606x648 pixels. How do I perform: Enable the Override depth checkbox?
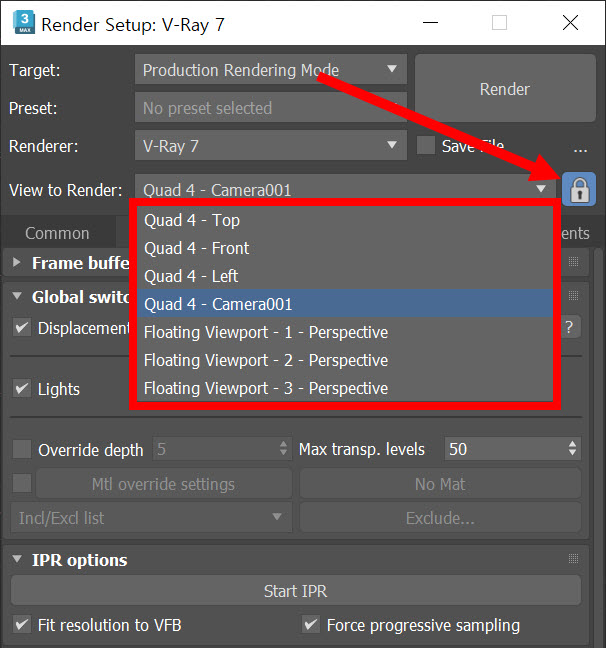pyautogui.click(x=21, y=449)
